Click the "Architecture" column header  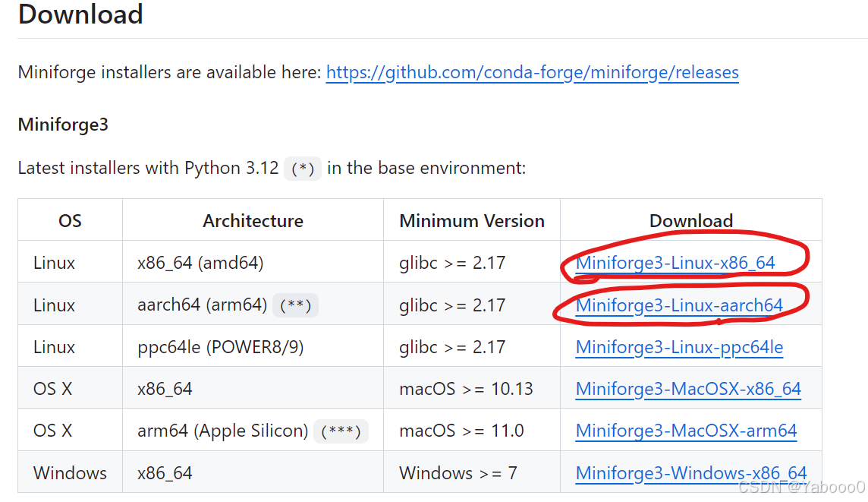pyautogui.click(x=253, y=221)
